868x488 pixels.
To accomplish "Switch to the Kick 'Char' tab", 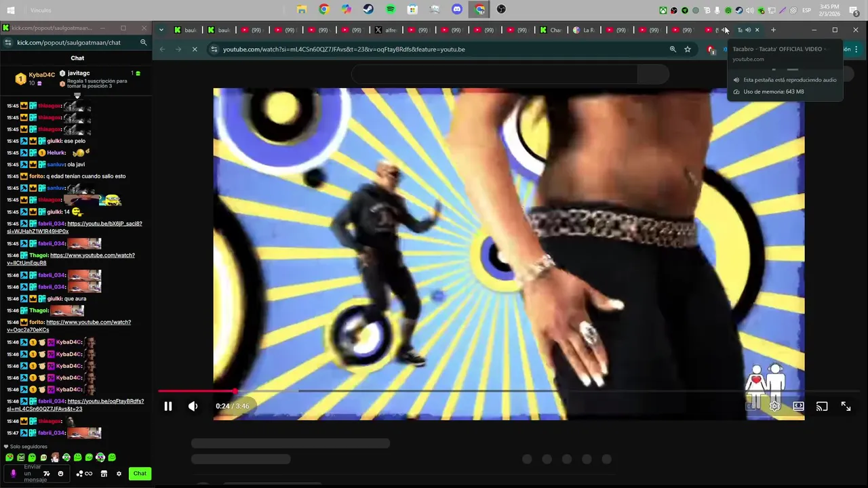I will (x=551, y=30).
